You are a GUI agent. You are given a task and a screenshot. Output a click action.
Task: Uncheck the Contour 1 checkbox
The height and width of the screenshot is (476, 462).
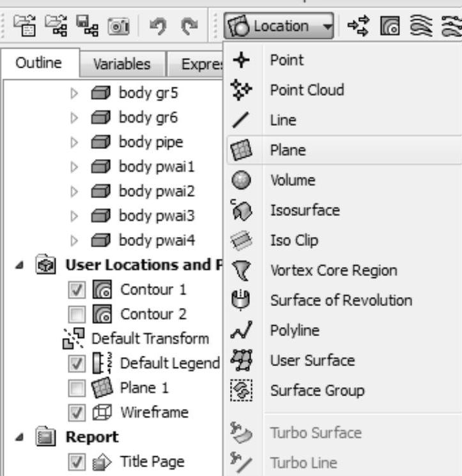75,289
